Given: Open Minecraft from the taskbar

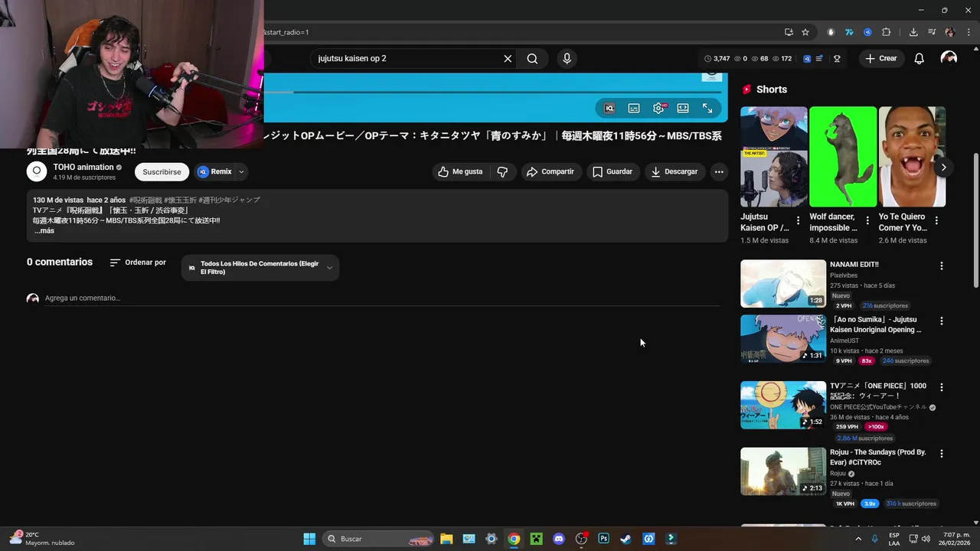Looking at the screenshot, I should tap(537, 539).
